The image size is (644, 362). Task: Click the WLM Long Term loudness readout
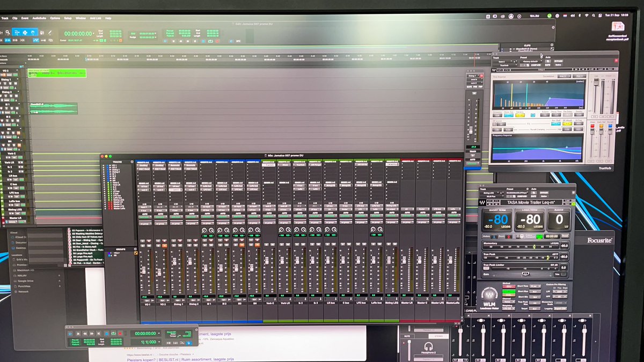click(x=531, y=220)
